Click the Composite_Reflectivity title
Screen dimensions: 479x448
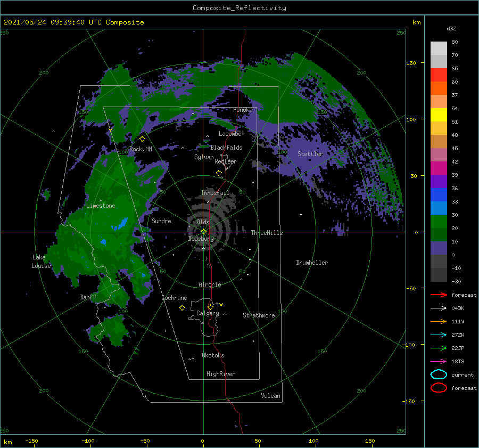(240, 8)
